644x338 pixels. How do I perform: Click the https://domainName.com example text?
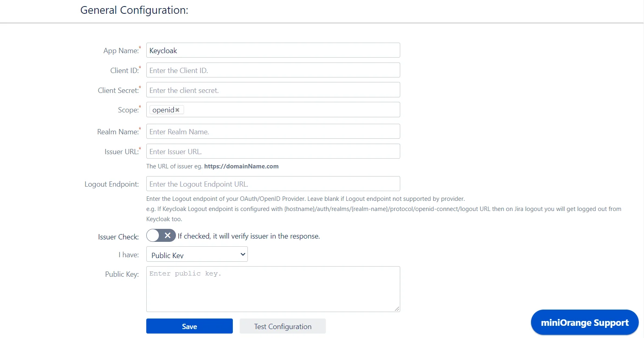(x=241, y=166)
